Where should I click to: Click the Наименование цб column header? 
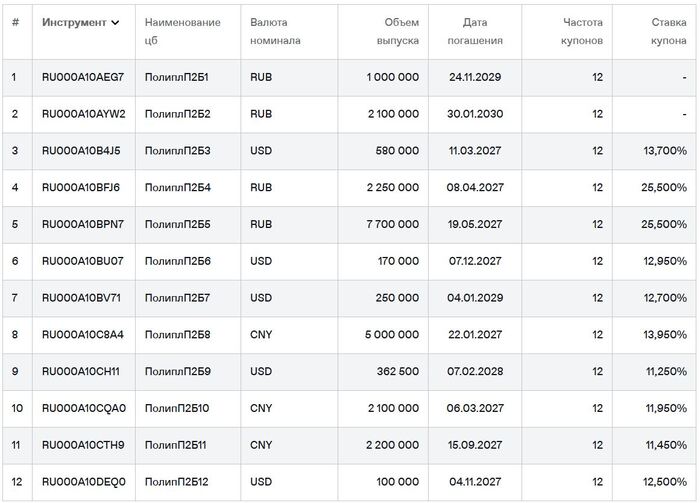point(182,31)
